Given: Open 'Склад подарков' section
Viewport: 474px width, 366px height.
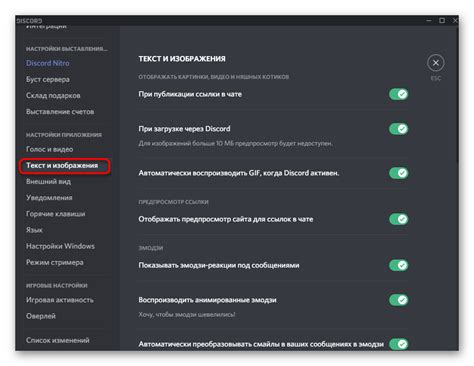Looking at the screenshot, I should (53, 95).
